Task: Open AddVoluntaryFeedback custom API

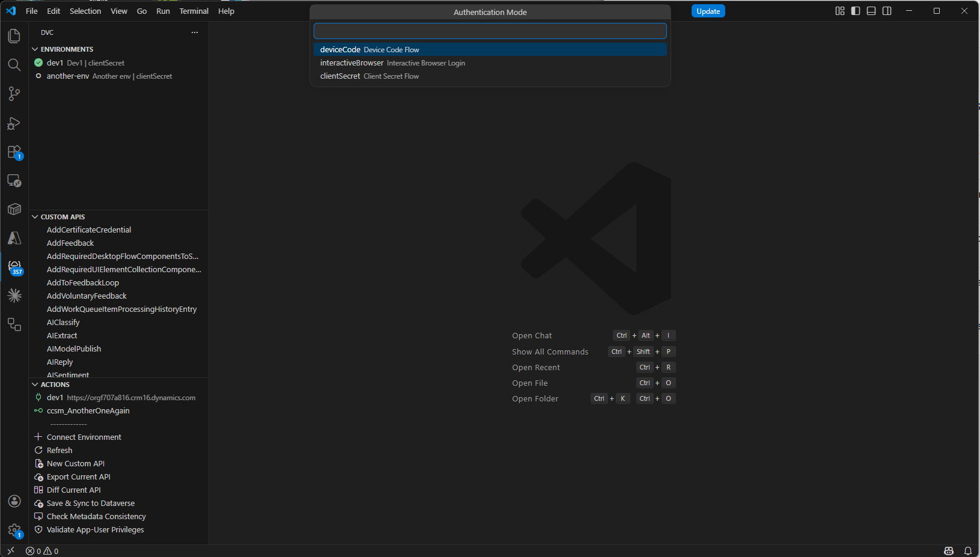Action: 119,296
